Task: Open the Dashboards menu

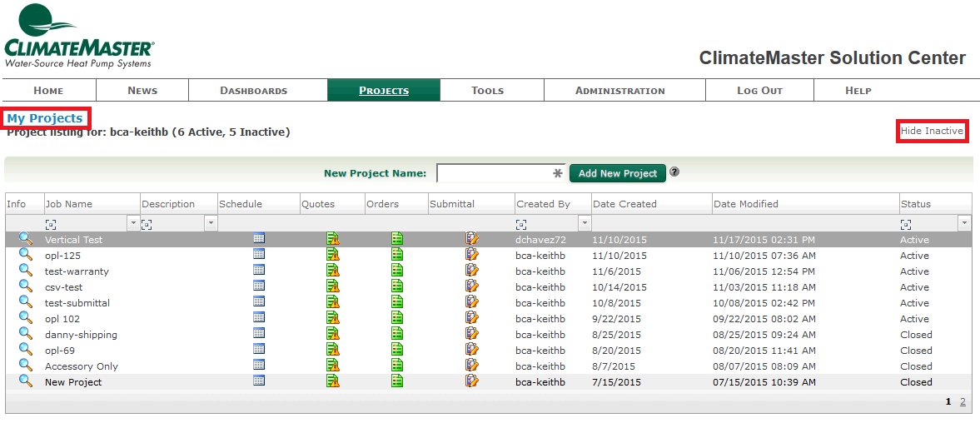Action: tap(254, 91)
